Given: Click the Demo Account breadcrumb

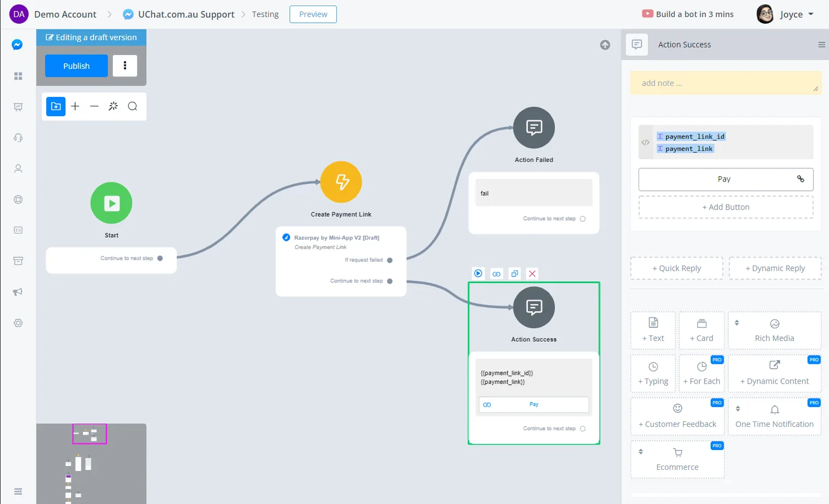Looking at the screenshot, I should [x=65, y=14].
